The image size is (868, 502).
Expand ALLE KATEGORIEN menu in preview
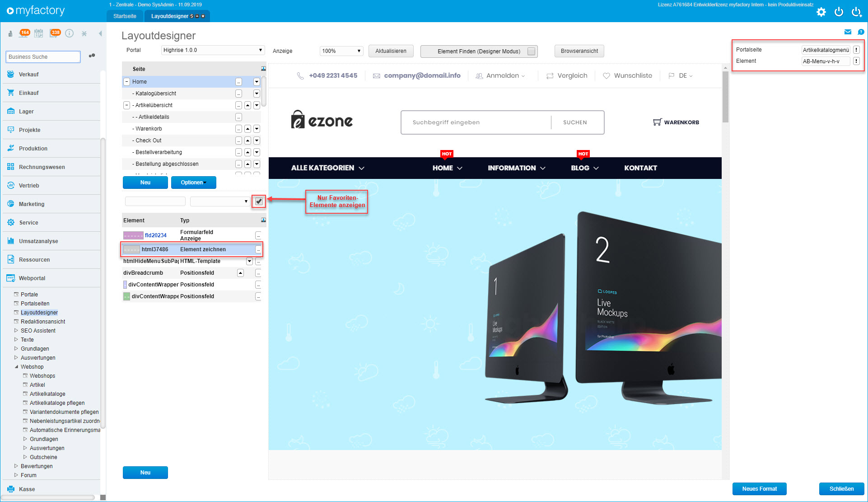(x=328, y=168)
